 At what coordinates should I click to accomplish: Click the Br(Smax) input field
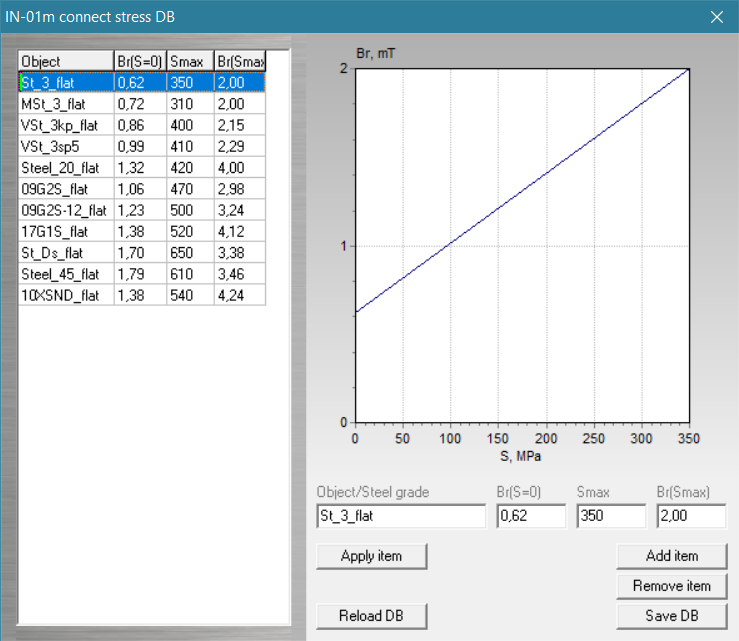(x=691, y=516)
